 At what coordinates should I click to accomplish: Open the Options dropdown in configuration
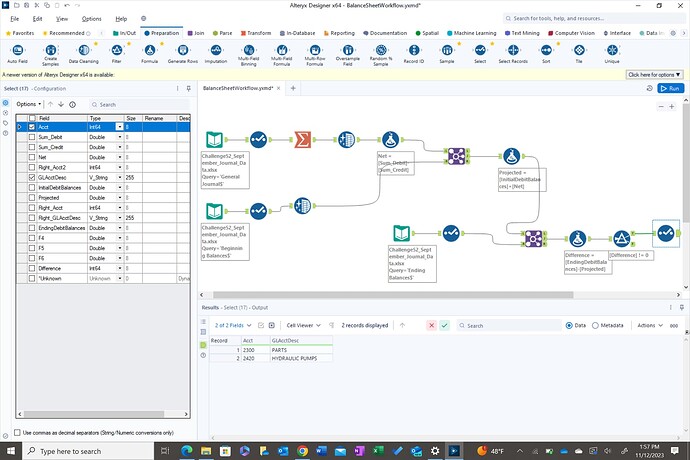28,104
